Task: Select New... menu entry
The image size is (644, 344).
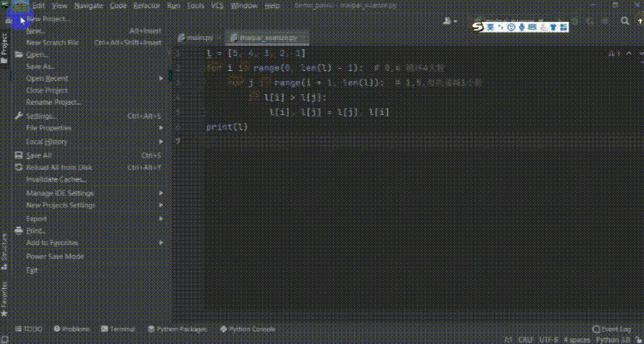Action: (35, 31)
